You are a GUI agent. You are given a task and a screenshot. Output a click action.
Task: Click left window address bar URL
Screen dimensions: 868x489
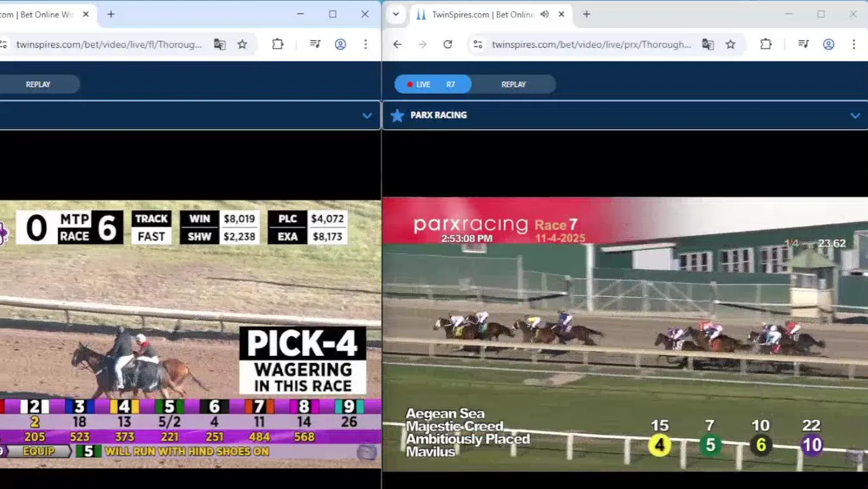coord(109,44)
